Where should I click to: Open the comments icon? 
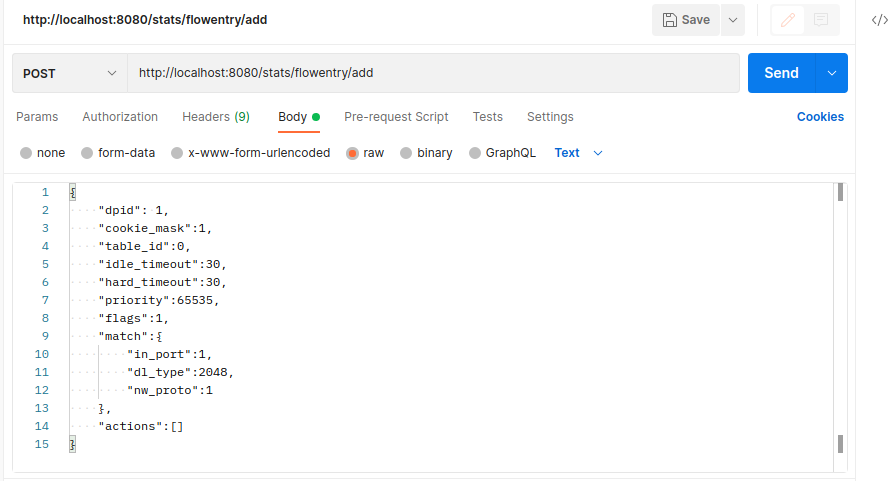(x=821, y=20)
